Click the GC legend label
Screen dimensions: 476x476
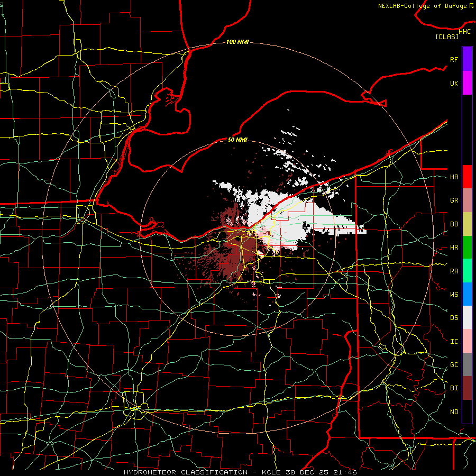tap(454, 364)
